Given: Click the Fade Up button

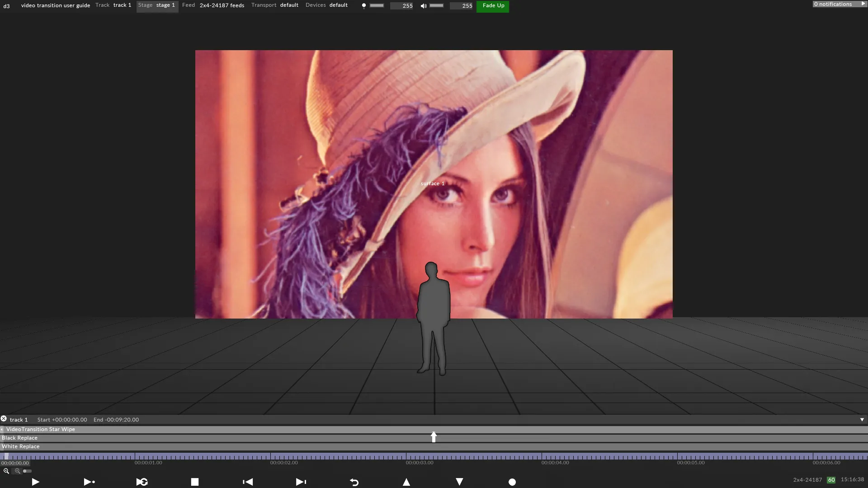Looking at the screenshot, I should (x=492, y=6).
